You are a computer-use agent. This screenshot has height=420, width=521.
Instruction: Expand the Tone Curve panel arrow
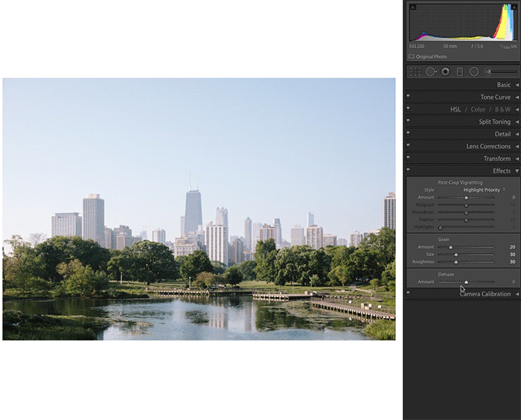click(517, 97)
